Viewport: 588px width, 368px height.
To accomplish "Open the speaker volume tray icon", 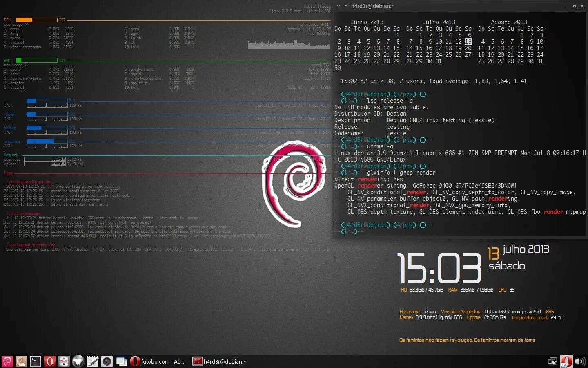I will 580,361.
